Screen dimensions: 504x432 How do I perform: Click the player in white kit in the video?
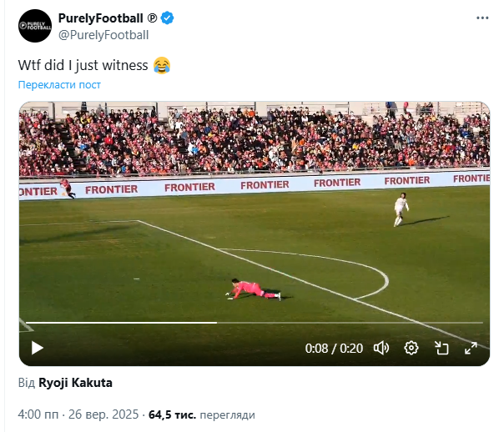(x=402, y=208)
